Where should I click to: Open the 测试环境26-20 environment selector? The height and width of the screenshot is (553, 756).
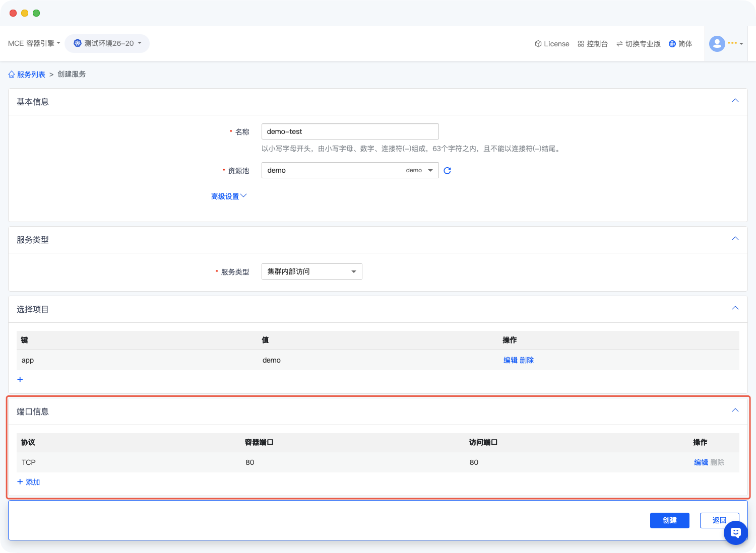tap(107, 43)
